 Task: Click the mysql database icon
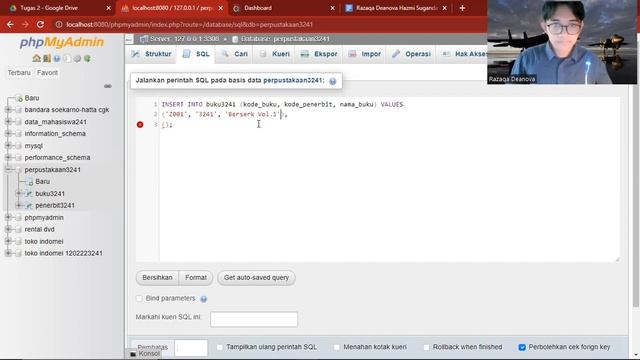tap(18, 146)
